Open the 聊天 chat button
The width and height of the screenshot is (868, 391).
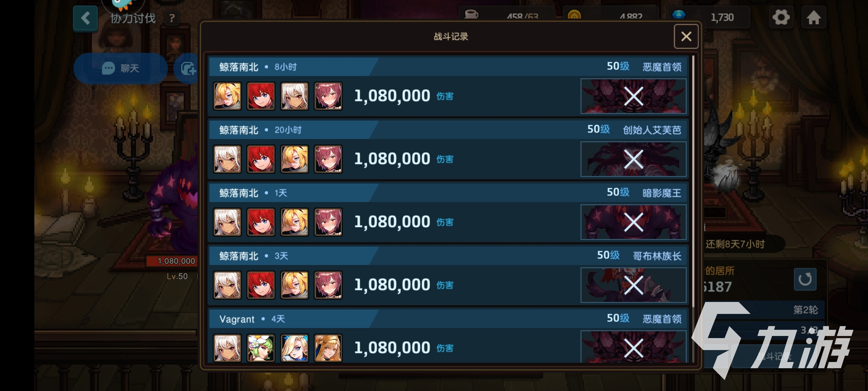(120, 68)
